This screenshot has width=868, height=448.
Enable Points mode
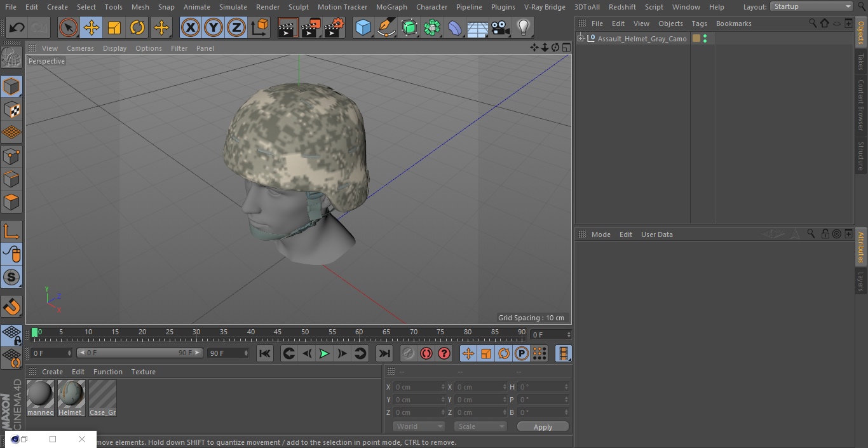pos(11,156)
